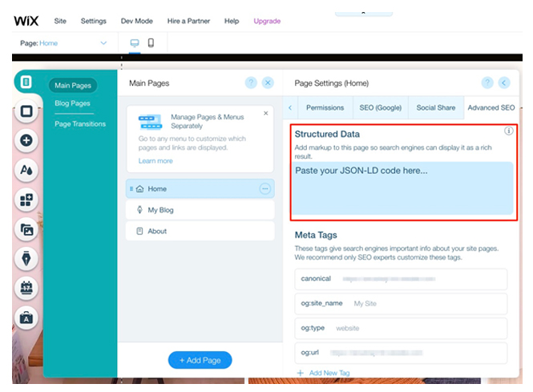Open the Dev Mode menu

coord(136,21)
